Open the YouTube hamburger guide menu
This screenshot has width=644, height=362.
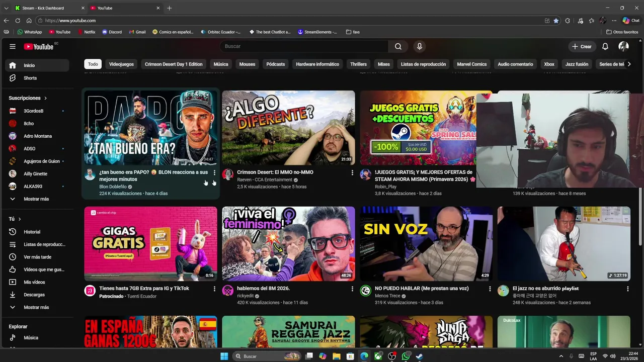pyautogui.click(x=12, y=46)
